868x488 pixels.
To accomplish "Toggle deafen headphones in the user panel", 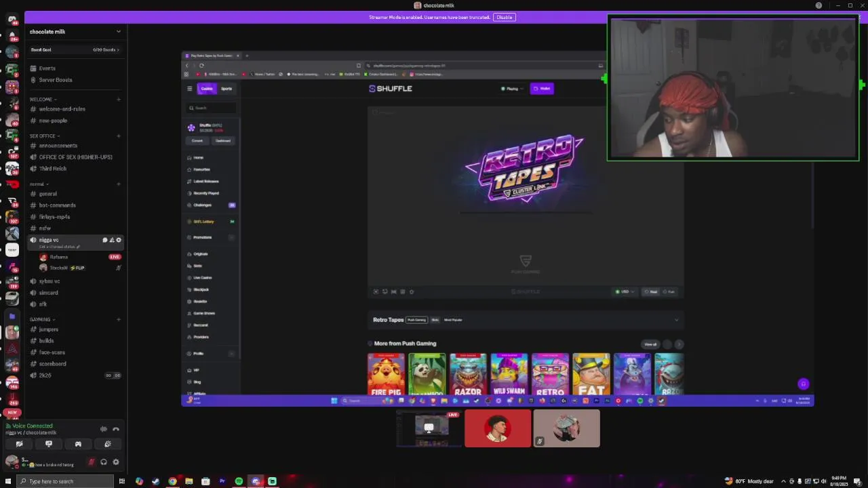I will click(x=104, y=462).
